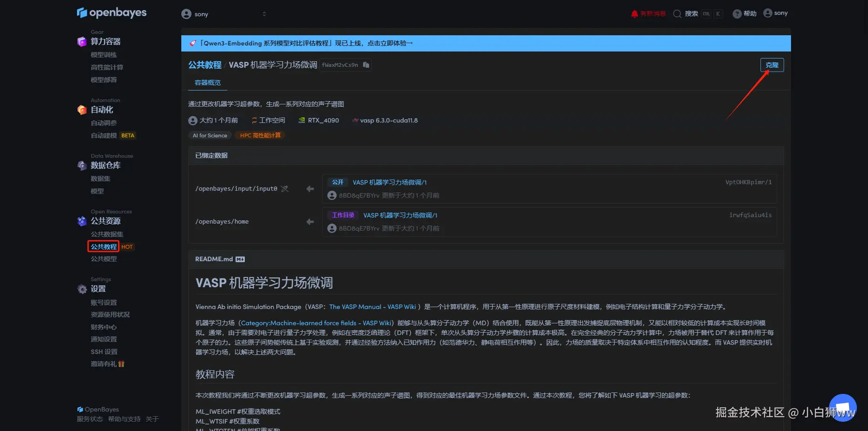This screenshot has width=868, height=431.
Task: Open 公共数据集 in the sidebar
Action: tap(107, 234)
